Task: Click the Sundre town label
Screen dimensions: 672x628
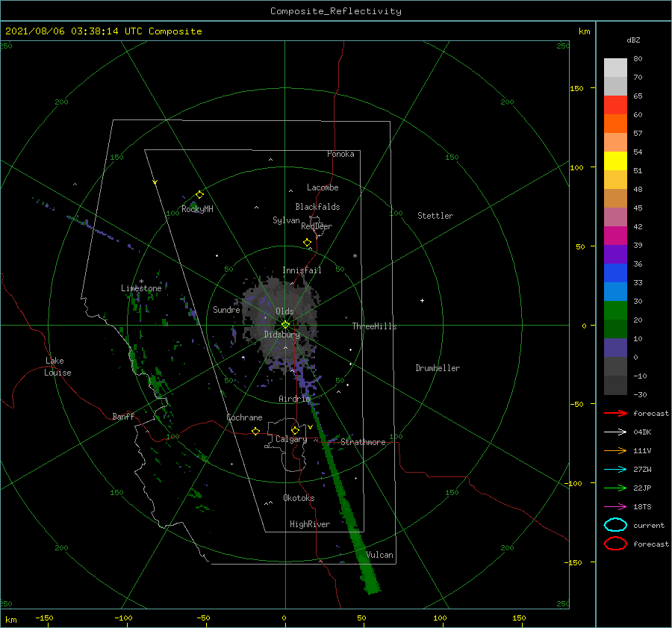Action: (x=226, y=309)
